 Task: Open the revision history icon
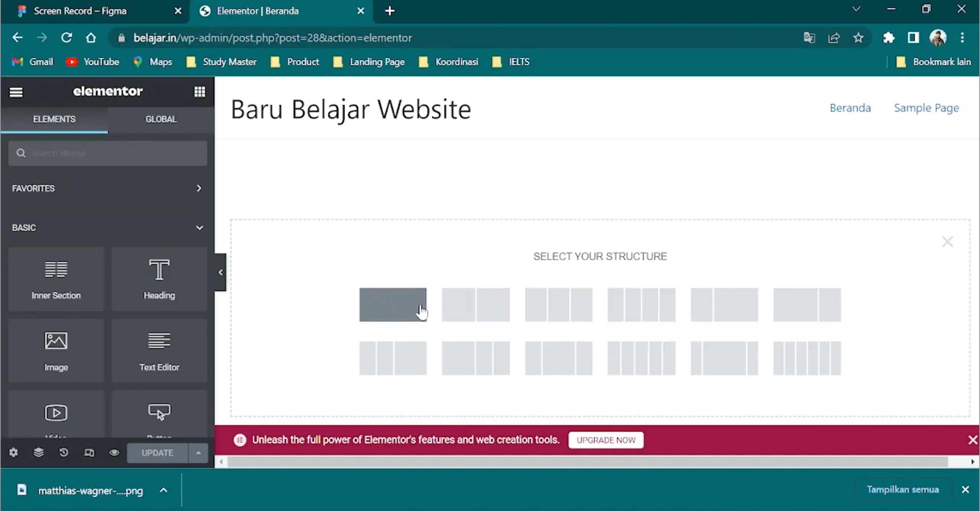(64, 453)
